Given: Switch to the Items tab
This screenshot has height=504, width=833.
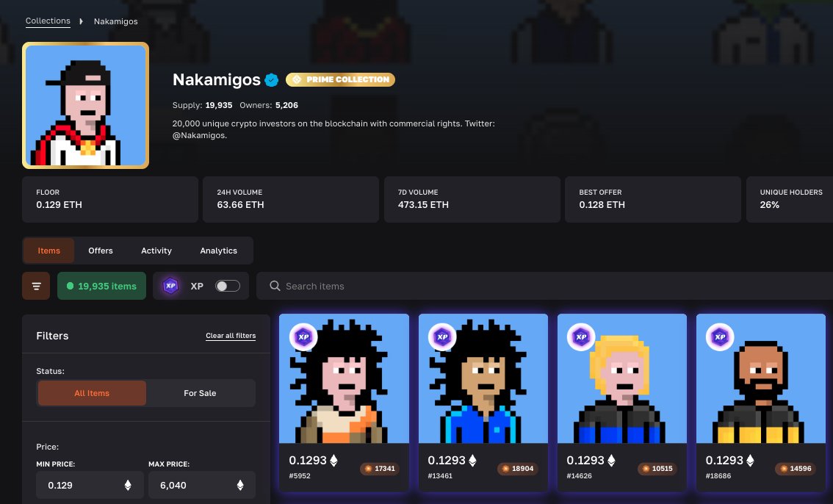Looking at the screenshot, I should click(49, 251).
